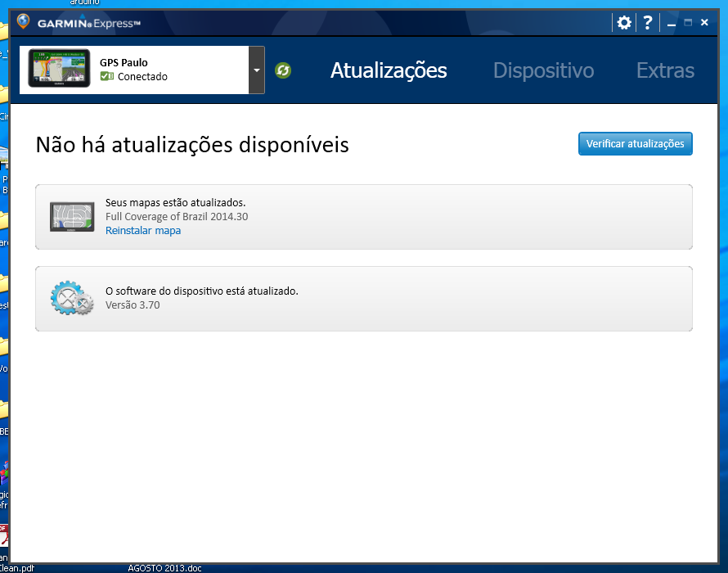The width and height of the screenshot is (728, 573).
Task: Click the blue gears software icon
Action: coord(72,298)
